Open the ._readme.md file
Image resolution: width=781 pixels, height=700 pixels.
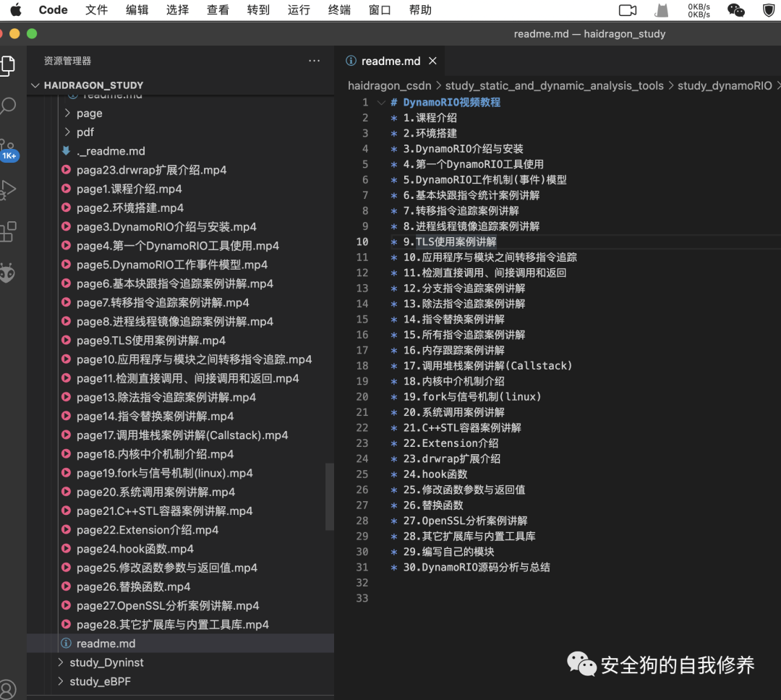point(111,151)
